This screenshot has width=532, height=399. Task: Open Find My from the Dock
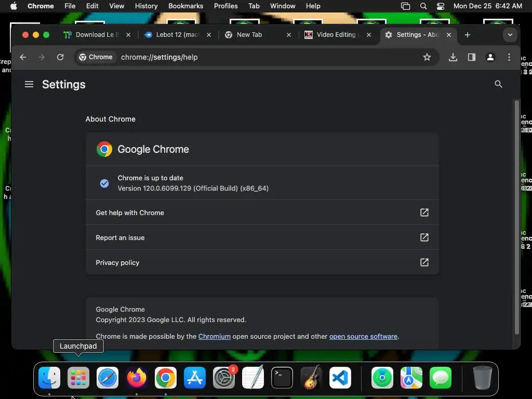[x=382, y=378]
